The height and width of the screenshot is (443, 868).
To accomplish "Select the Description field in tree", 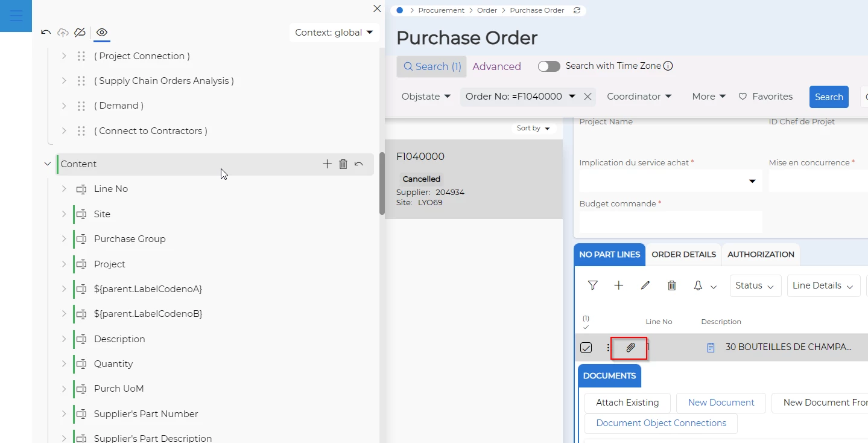I will pyautogui.click(x=119, y=339).
